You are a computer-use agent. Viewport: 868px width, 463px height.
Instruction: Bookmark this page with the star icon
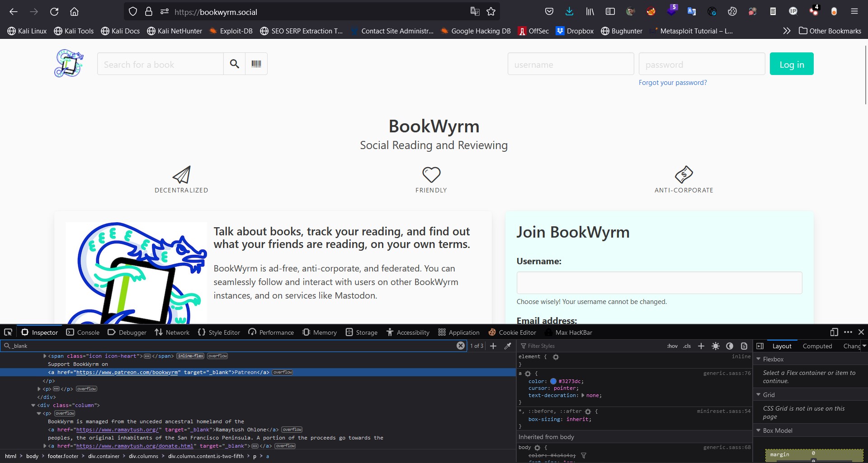pos(491,12)
